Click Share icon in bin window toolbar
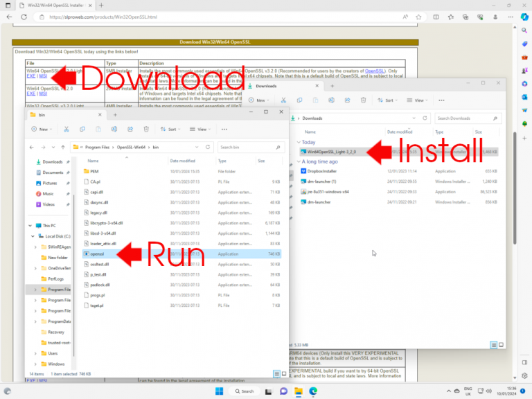Image resolution: width=532 pixels, height=399 pixels. click(130, 130)
